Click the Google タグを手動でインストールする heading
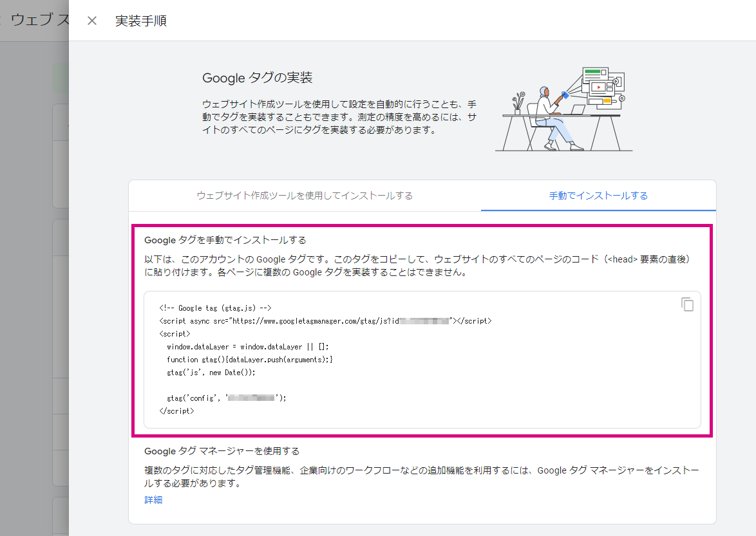 225,240
